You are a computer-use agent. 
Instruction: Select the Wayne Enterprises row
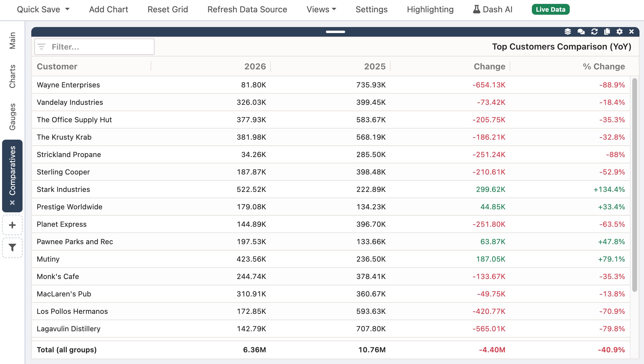click(331, 85)
